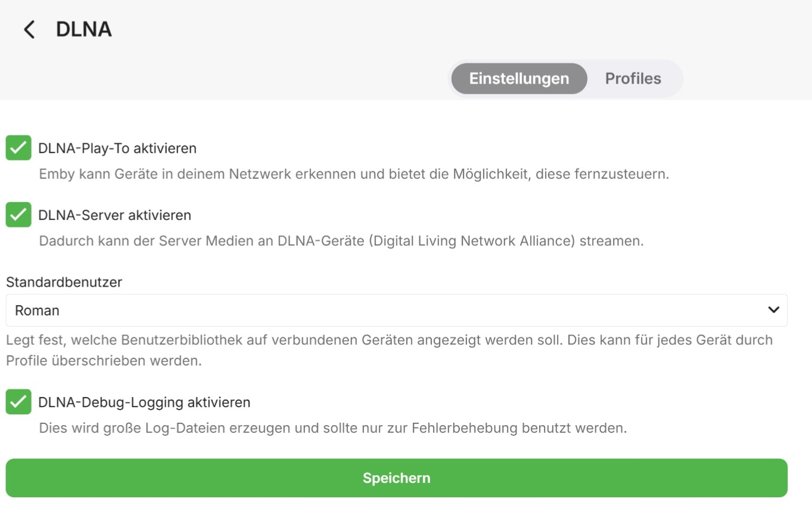Viewport: 812px width, 517px height.
Task: Go back using the left arrow icon
Action: (x=29, y=29)
